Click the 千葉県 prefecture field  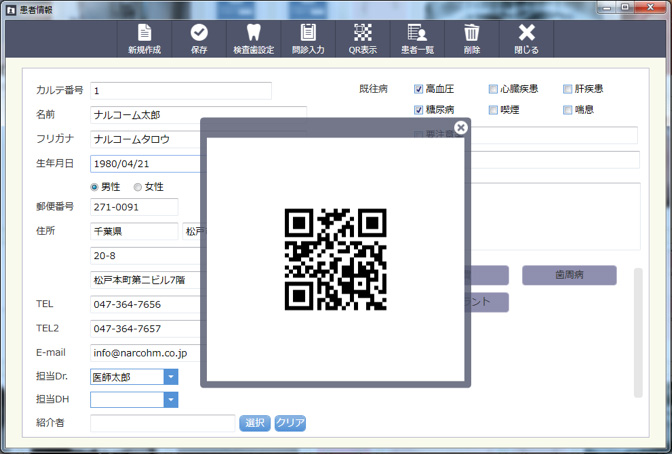coord(134,232)
